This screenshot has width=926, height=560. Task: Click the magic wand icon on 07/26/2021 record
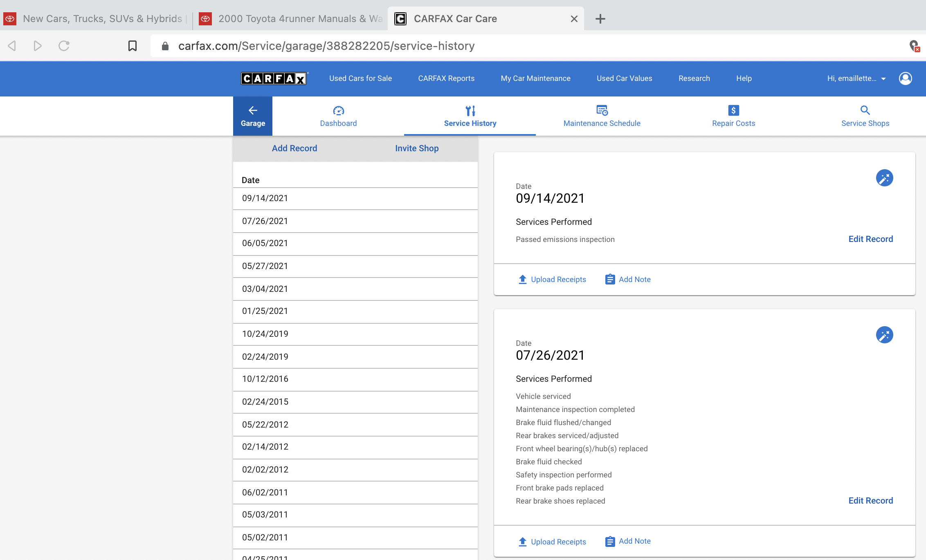click(x=884, y=335)
